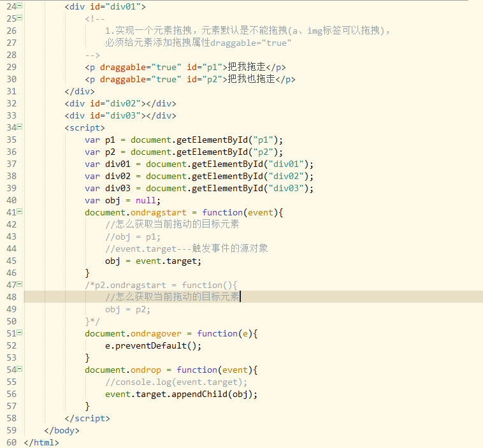Click the 'var div03' declaration line
Image resolution: width=483 pixels, height=448 pixels.
(199, 189)
